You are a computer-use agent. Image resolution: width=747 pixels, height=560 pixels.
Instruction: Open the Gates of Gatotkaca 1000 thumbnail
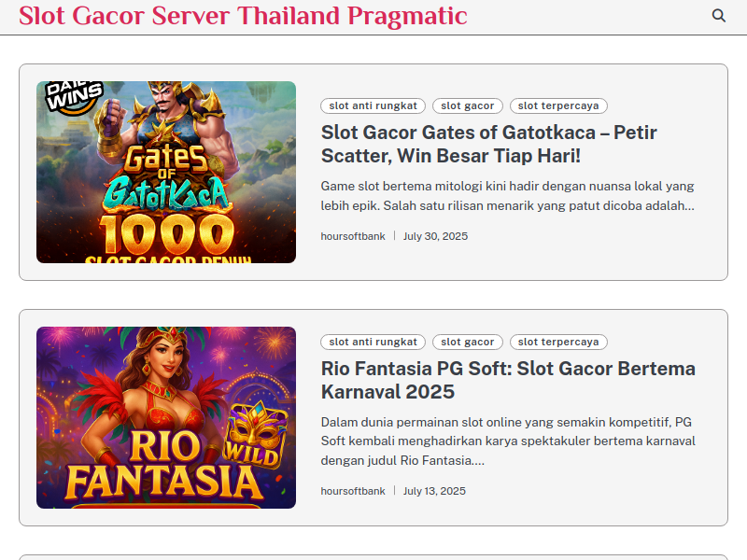(x=166, y=172)
